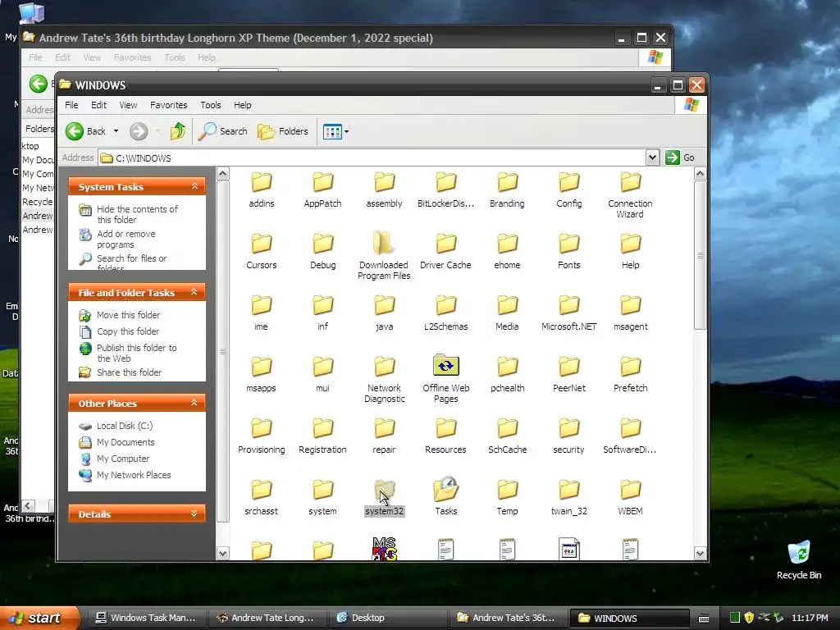Image resolution: width=840 pixels, height=630 pixels.
Task: Open the View menu in WINDOWS window
Action: 128,105
